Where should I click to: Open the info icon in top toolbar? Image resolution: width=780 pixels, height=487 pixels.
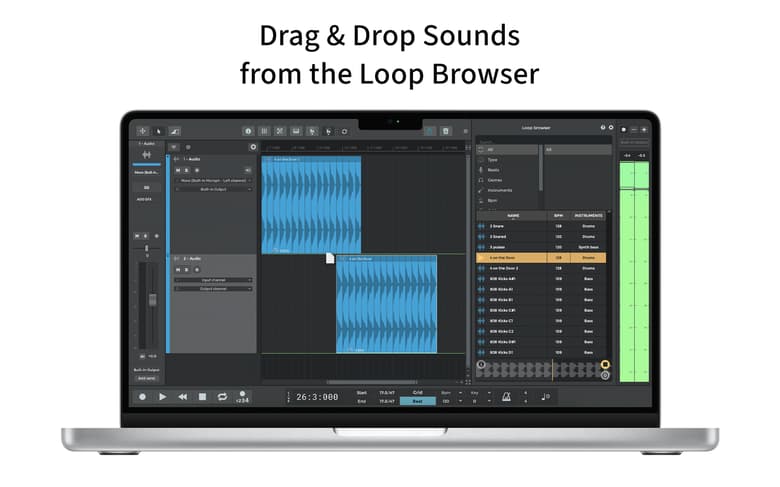point(248,130)
